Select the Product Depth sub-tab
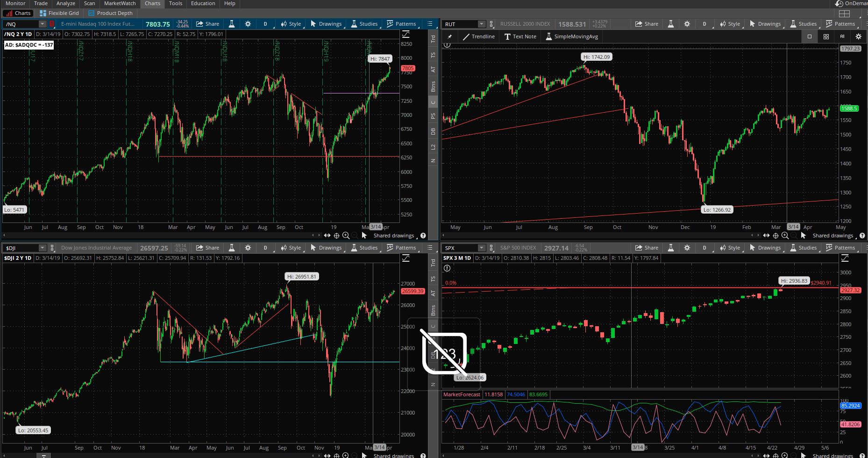The width and height of the screenshot is (868, 458). pyautogui.click(x=110, y=13)
